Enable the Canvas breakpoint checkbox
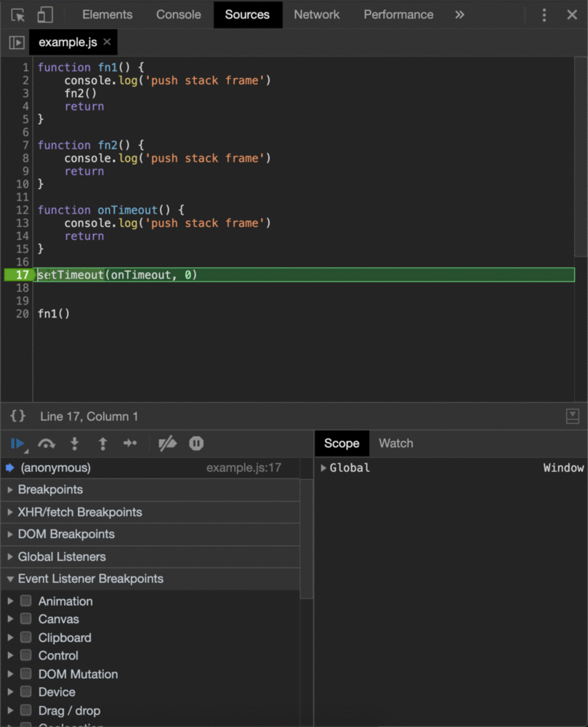Screen dimensions: 588x727 26,619
